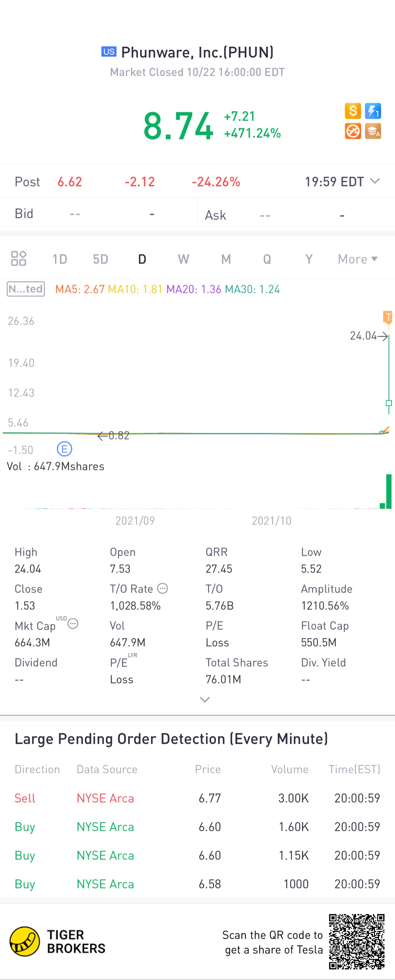Open the chart layout grid icon
The width and height of the screenshot is (395, 980).
click(x=18, y=259)
